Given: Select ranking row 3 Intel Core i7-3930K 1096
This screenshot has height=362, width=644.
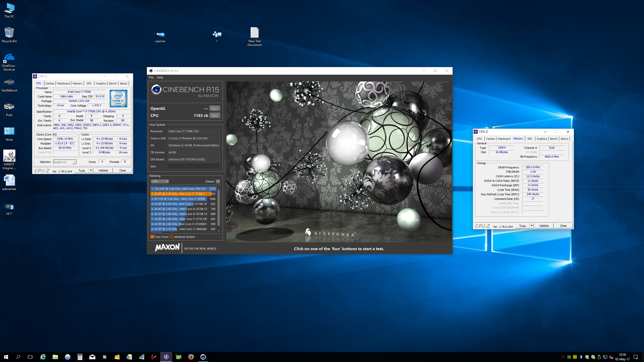Looking at the screenshot, I should pos(183,199).
